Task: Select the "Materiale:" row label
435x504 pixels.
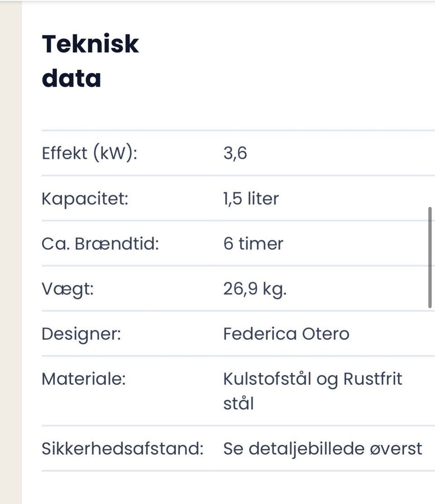Action: [83, 379]
